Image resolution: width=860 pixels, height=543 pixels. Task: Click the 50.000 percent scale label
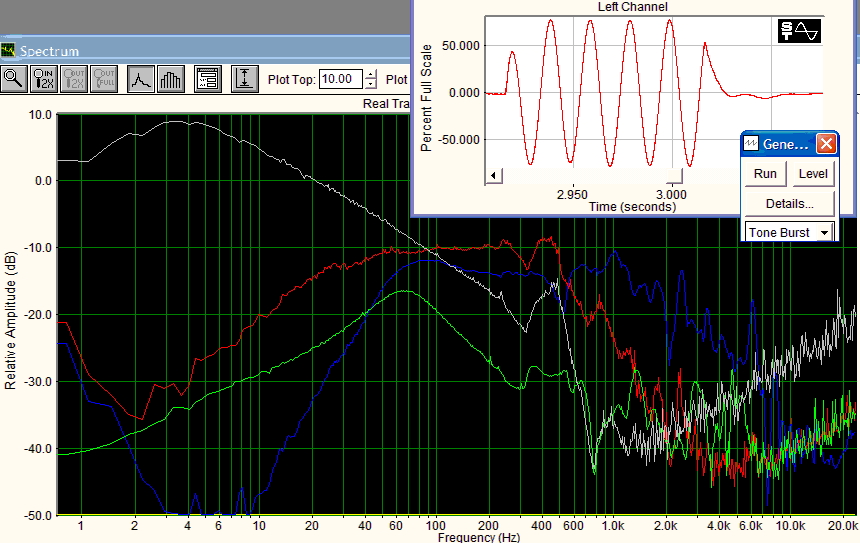(461, 46)
